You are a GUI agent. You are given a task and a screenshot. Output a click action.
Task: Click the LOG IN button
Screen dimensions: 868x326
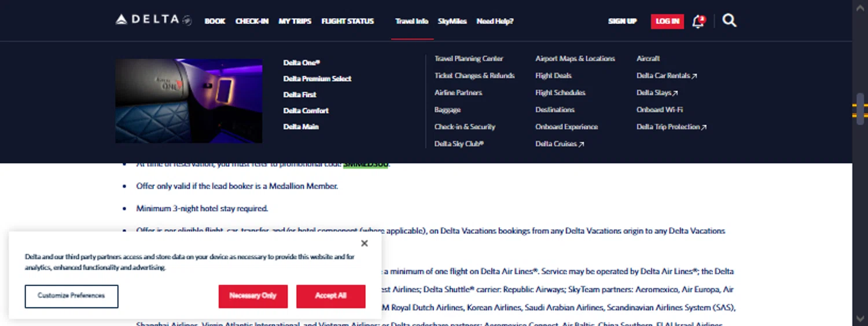click(x=667, y=21)
